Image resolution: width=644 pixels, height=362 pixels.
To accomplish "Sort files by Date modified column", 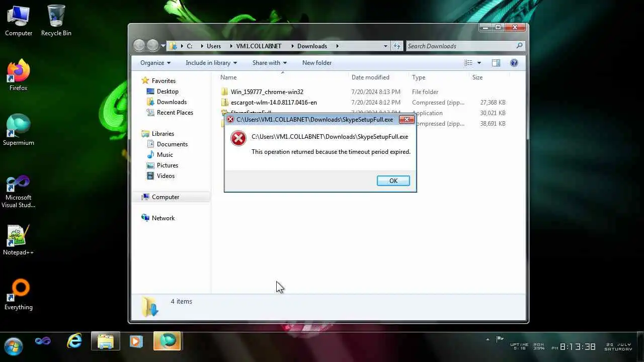I will [378, 77].
